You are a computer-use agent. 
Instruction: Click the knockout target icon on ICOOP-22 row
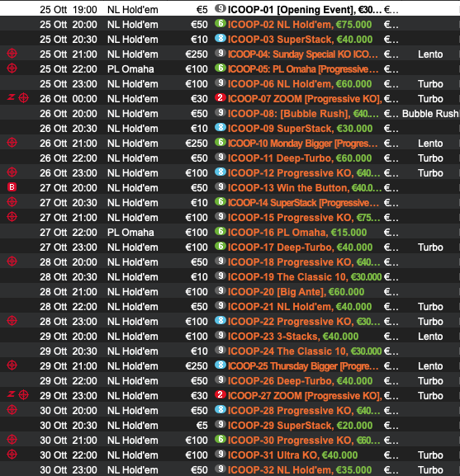click(x=12, y=321)
